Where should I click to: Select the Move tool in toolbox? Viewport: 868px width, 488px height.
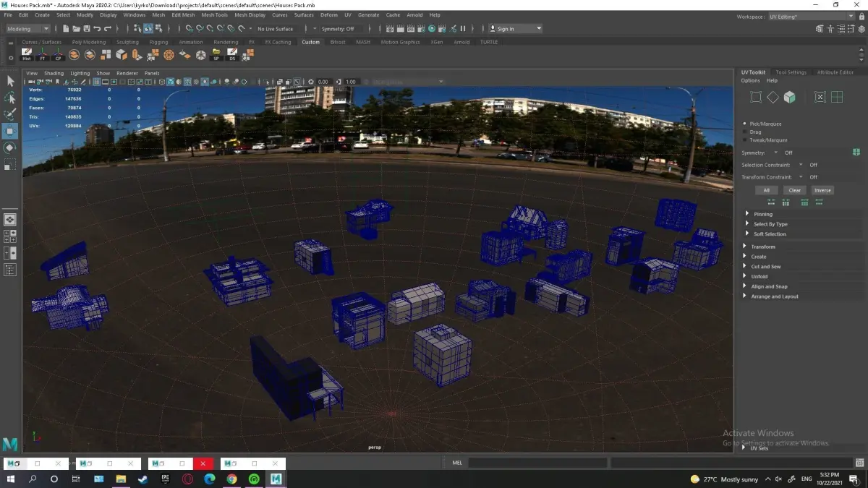10,131
